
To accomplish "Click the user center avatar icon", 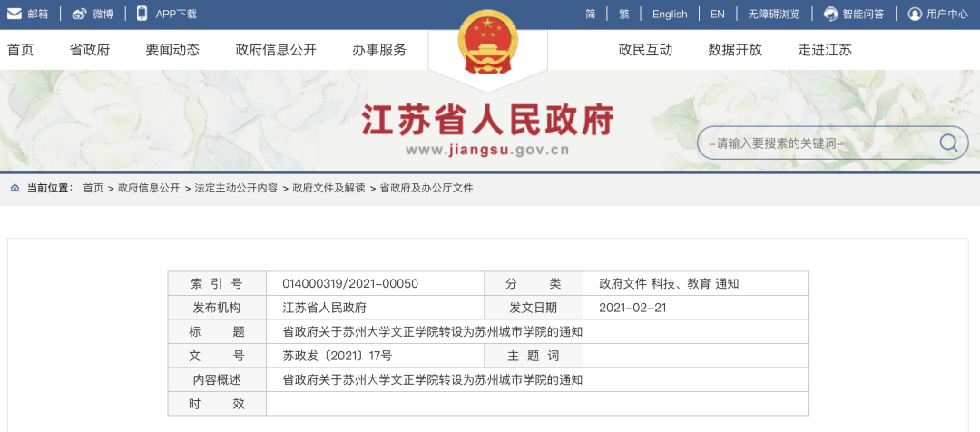I will 915,14.
